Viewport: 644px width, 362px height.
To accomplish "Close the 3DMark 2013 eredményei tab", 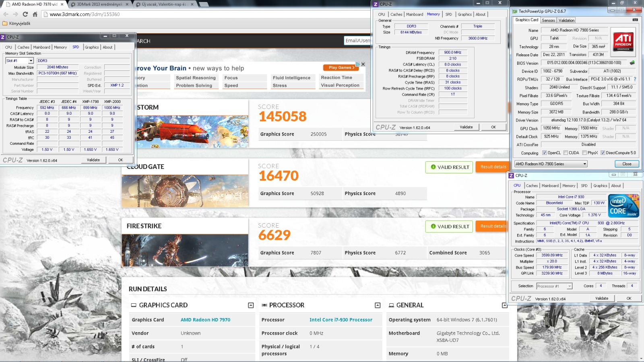I will click(127, 4).
